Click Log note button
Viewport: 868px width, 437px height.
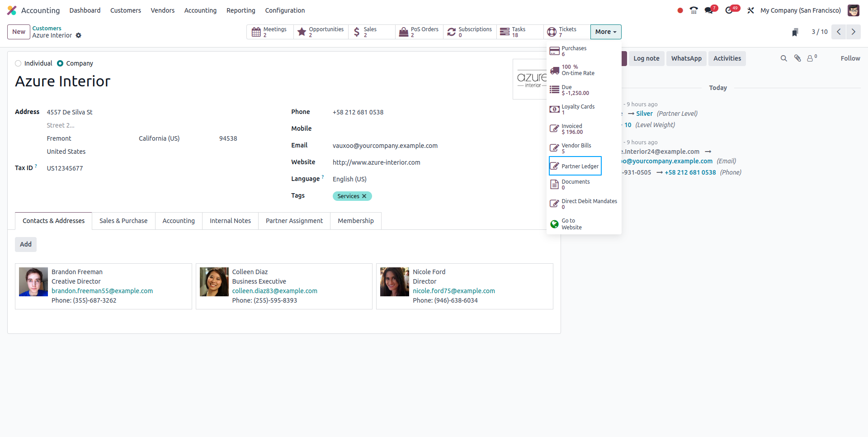tap(646, 58)
